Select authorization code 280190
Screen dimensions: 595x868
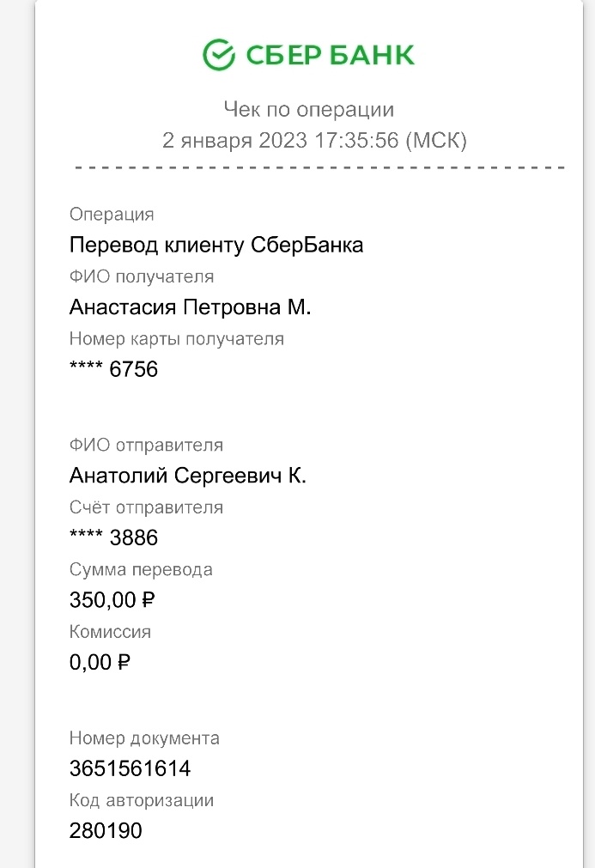pyautogui.click(x=106, y=830)
